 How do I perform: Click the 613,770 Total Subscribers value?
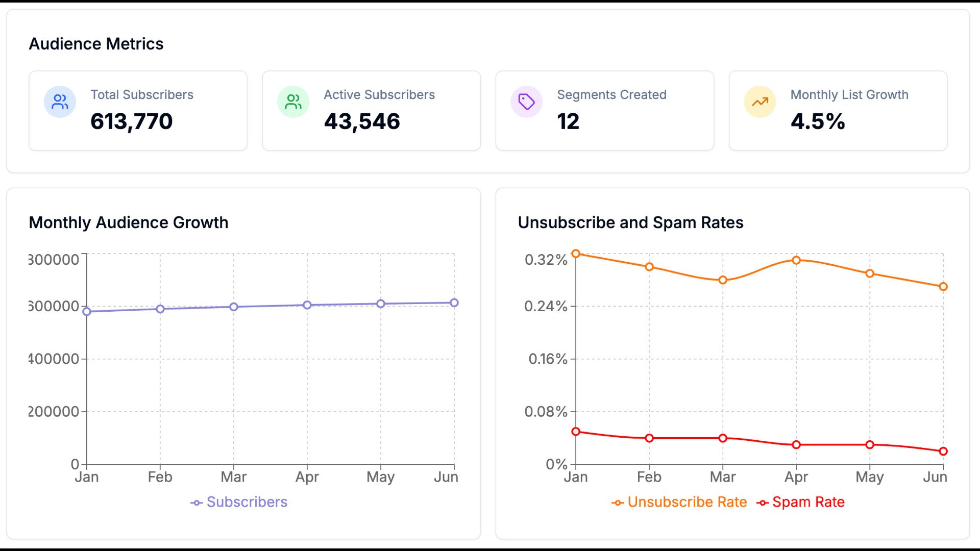[132, 121]
